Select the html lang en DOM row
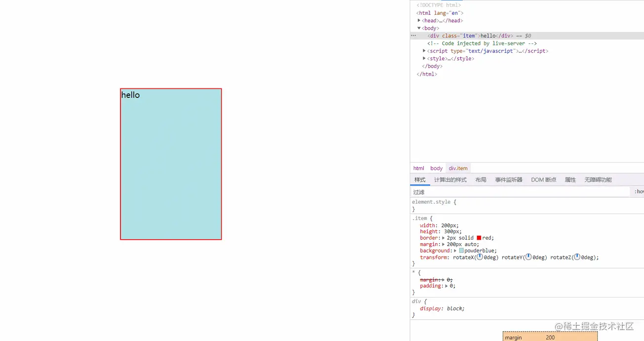The image size is (644, 341). (x=527, y=13)
